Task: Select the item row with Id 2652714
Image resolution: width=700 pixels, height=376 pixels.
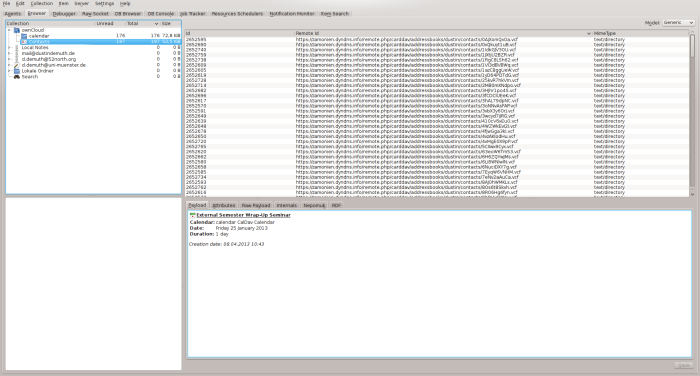Action: tap(437, 85)
